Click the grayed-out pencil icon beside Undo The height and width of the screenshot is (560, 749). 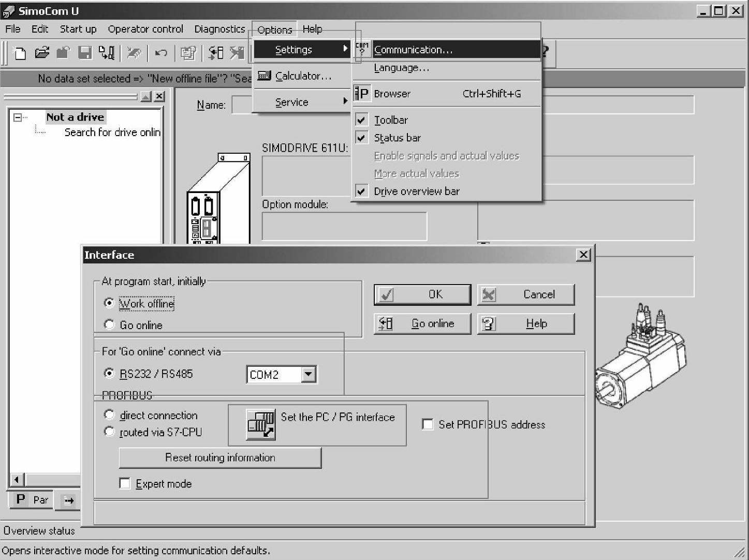134,53
